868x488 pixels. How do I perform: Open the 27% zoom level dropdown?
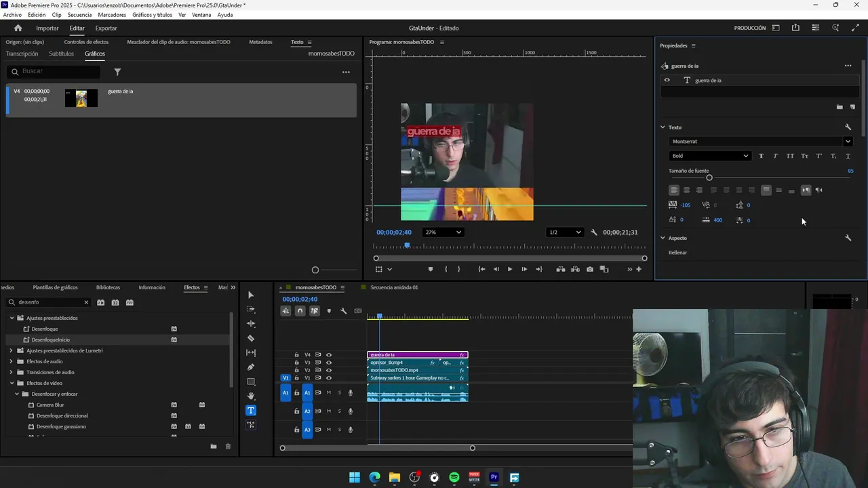click(443, 232)
